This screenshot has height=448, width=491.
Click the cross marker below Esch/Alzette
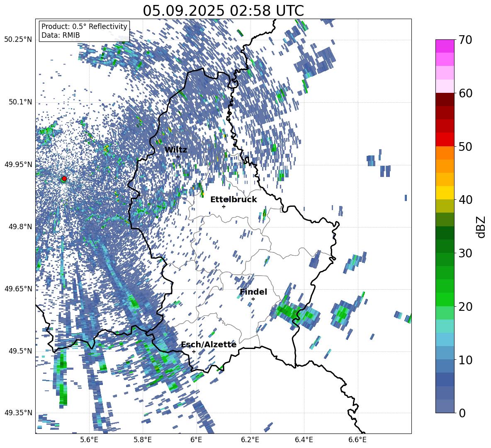click(194, 351)
